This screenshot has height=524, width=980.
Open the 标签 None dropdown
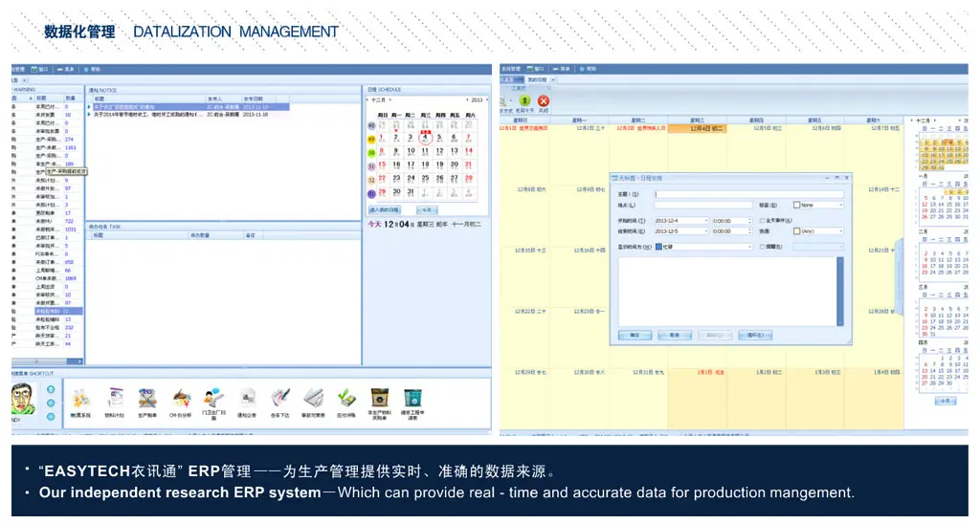(x=841, y=205)
